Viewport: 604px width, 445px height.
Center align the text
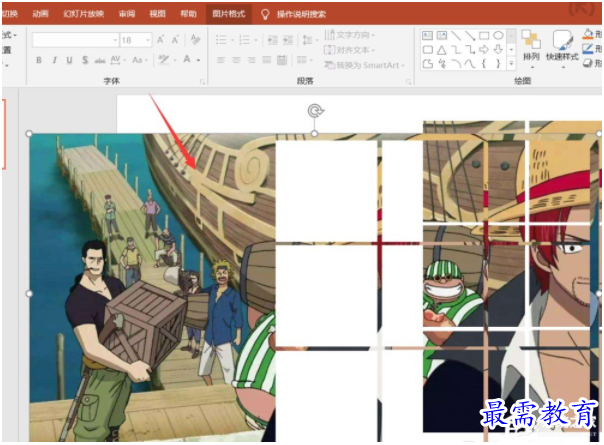236,60
